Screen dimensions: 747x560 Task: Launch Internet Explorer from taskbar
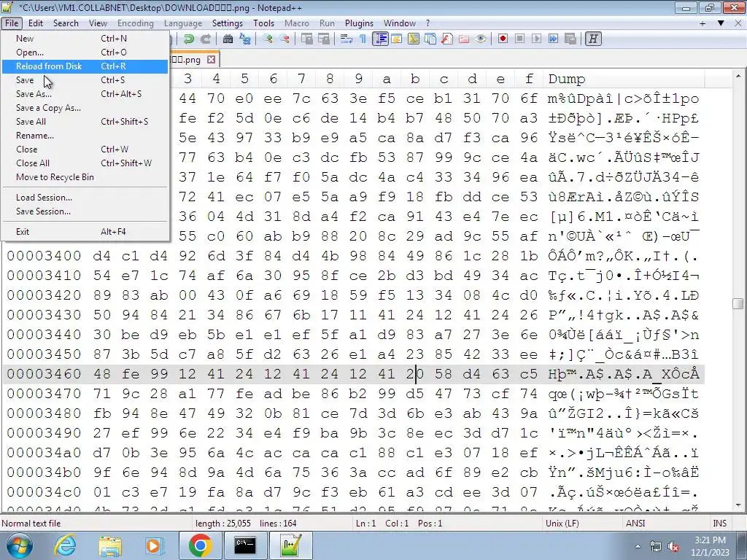[x=64, y=545]
